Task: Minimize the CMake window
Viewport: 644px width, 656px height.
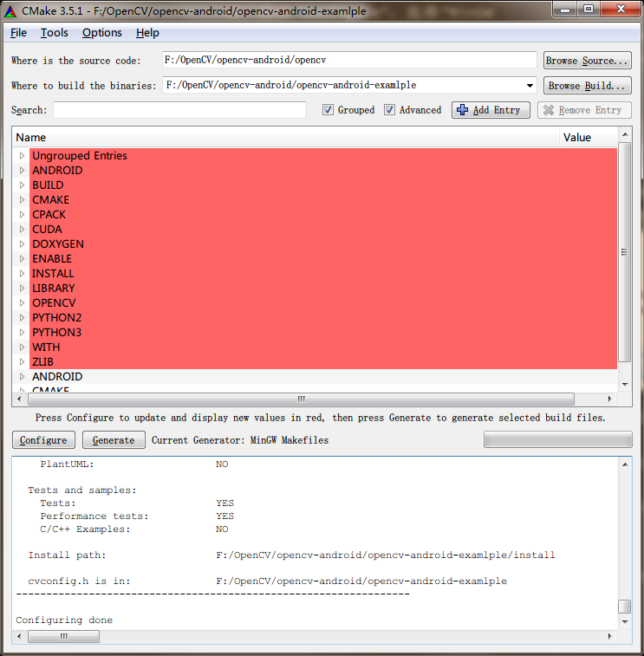Action: click(565, 9)
